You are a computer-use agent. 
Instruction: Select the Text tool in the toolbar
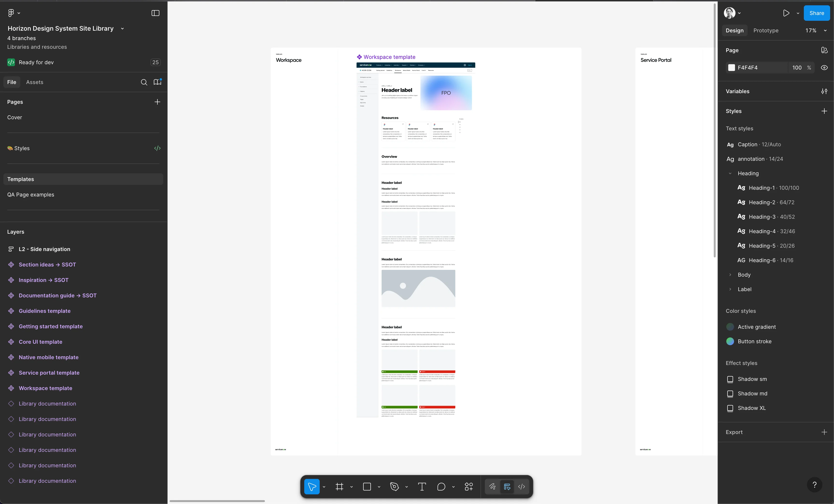tap(422, 487)
